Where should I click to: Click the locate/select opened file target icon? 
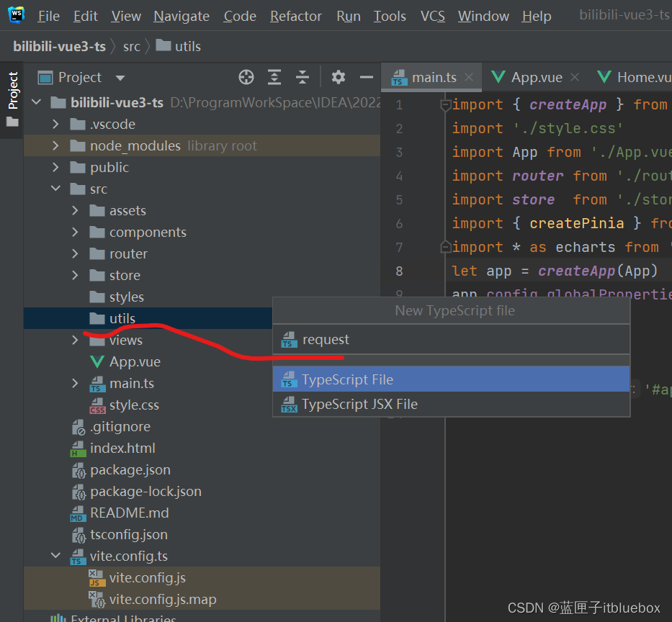click(246, 78)
